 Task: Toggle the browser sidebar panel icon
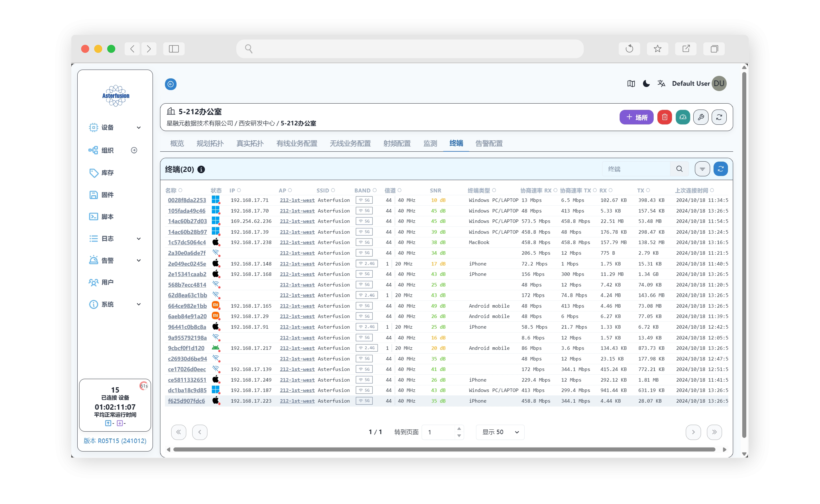pyautogui.click(x=174, y=49)
